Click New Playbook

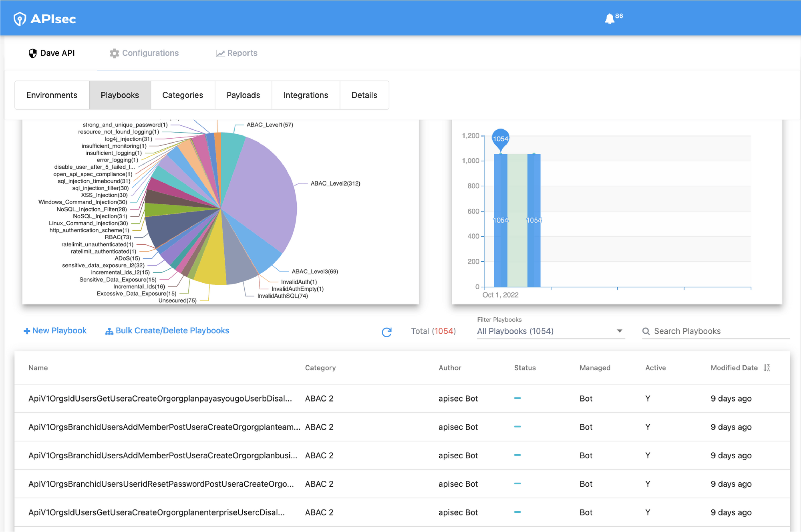coord(55,330)
